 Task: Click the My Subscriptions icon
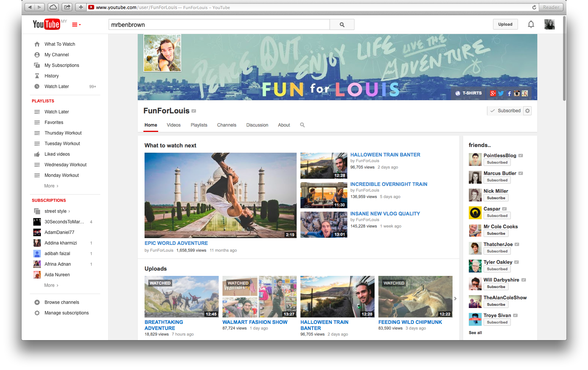pos(37,65)
